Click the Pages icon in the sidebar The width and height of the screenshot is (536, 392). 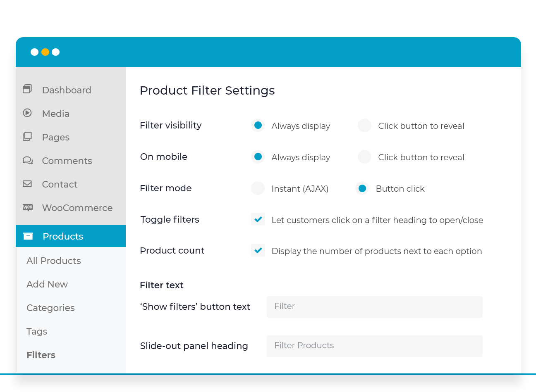pyautogui.click(x=27, y=137)
